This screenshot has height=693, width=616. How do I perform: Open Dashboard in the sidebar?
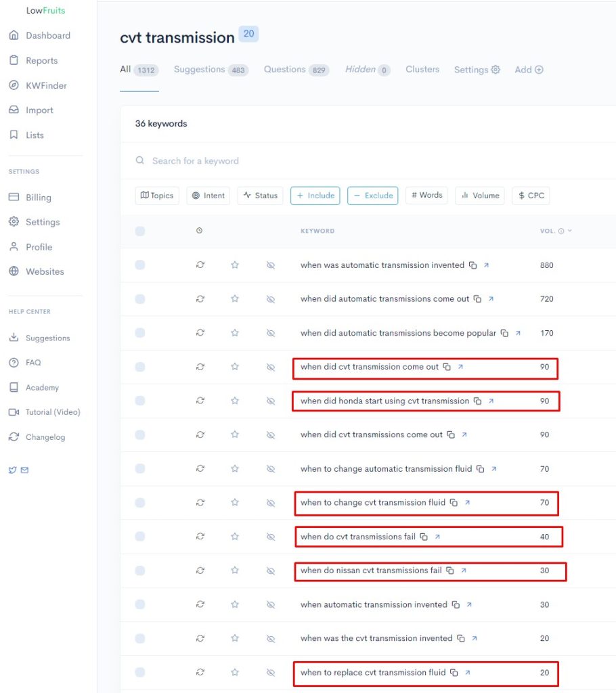coord(40,35)
